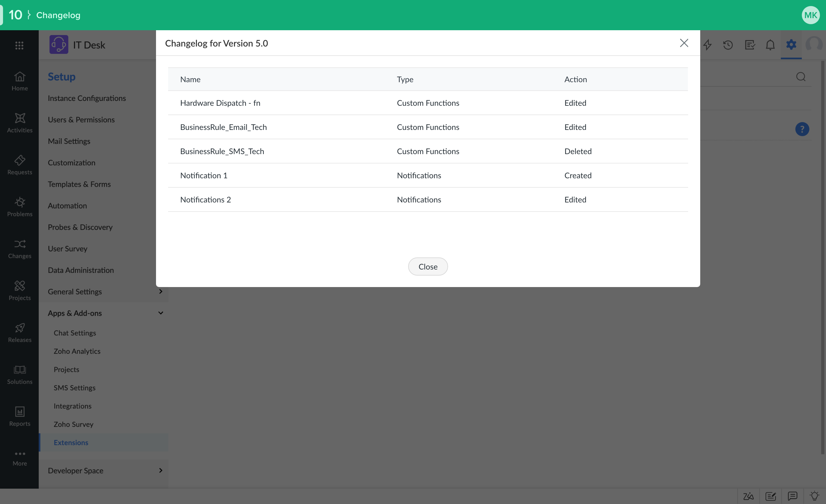Open Templates & Forms in Setup

(x=79, y=184)
